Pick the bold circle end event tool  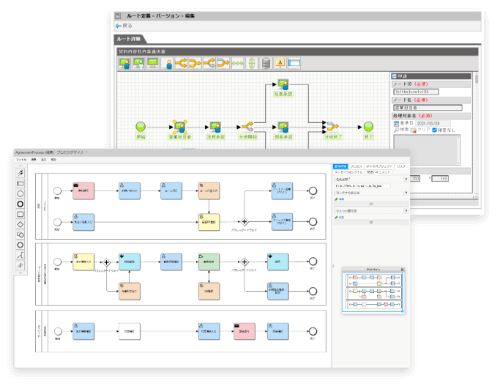[x=20, y=204]
